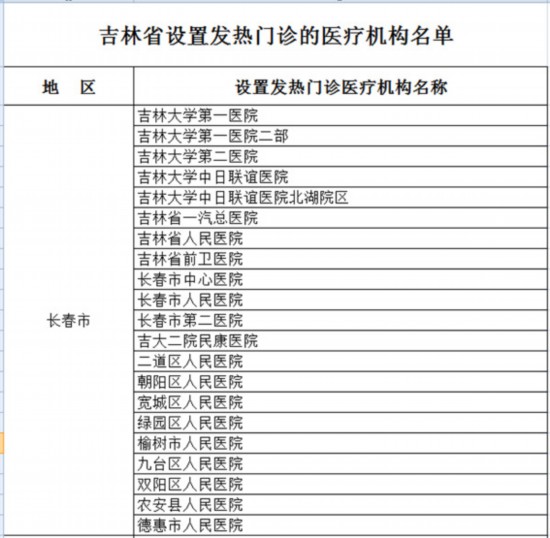Select the cell 二道区人民医院
Viewport: 550px width, 538px height.
coord(341,361)
